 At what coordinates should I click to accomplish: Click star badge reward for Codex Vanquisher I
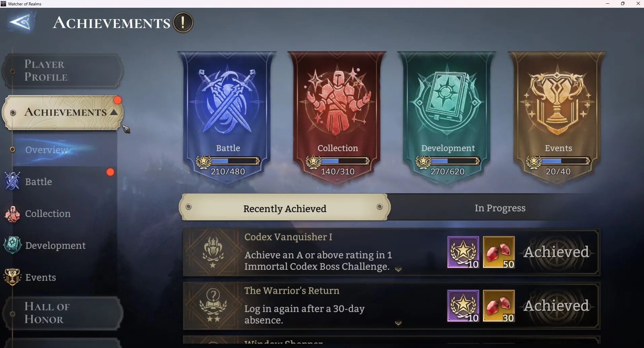(x=463, y=252)
